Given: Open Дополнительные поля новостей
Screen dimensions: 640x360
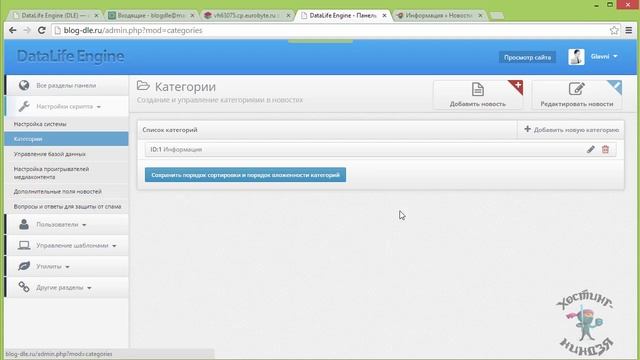Looking at the screenshot, I should point(58,191).
